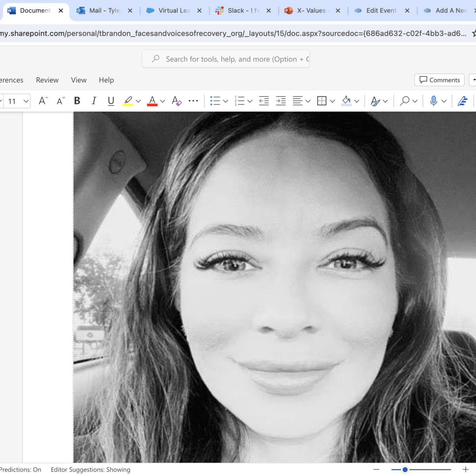The width and height of the screenshot is (476, 476).
Task: Toggle bold formatting
Action: coord(77,101)
